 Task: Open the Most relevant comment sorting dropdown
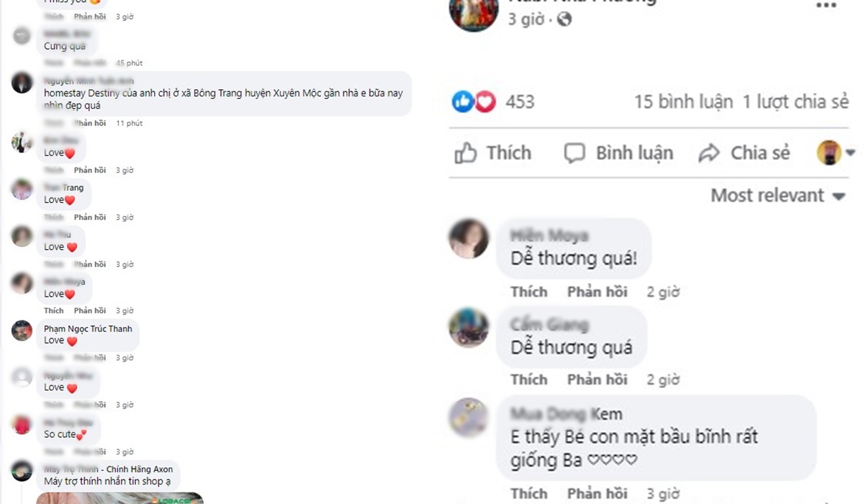coord(778,195)
